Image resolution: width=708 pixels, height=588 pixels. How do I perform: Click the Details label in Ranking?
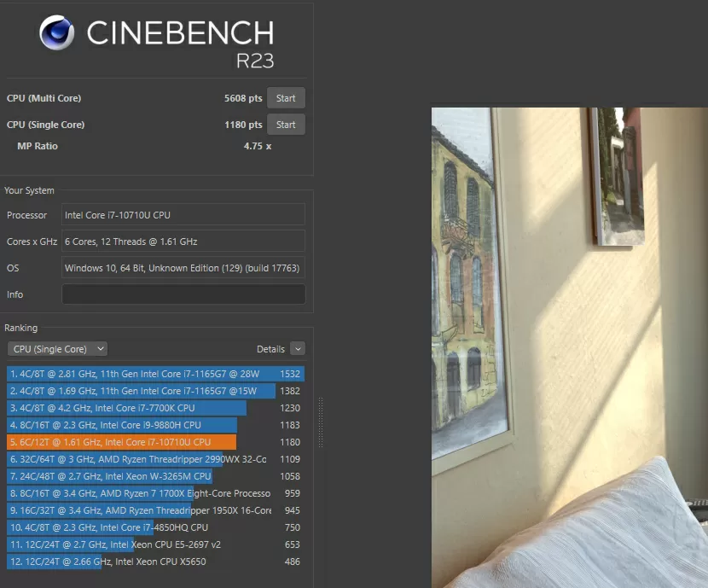click(270, 349)
